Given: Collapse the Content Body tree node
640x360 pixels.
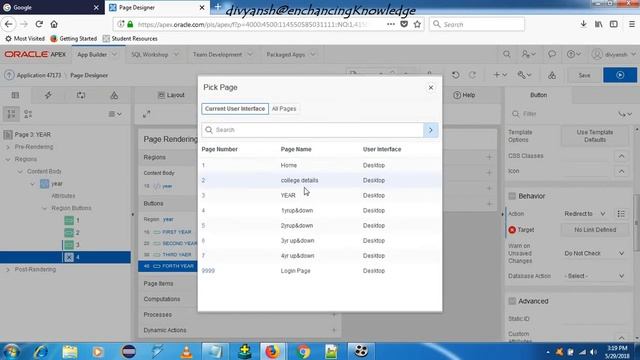Looking at the screenshot, I should pos(20,171).
